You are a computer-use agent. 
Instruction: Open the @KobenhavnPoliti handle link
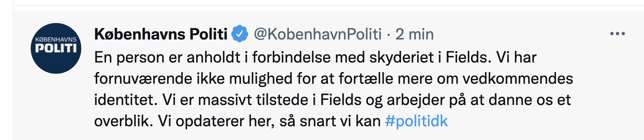[x=318, y=34]
